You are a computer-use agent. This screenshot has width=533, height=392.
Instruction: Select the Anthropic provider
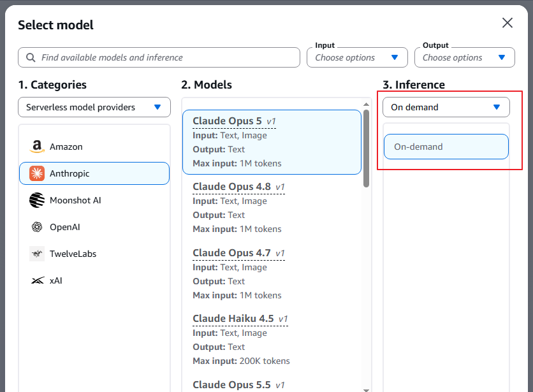(x=94, y=173)
